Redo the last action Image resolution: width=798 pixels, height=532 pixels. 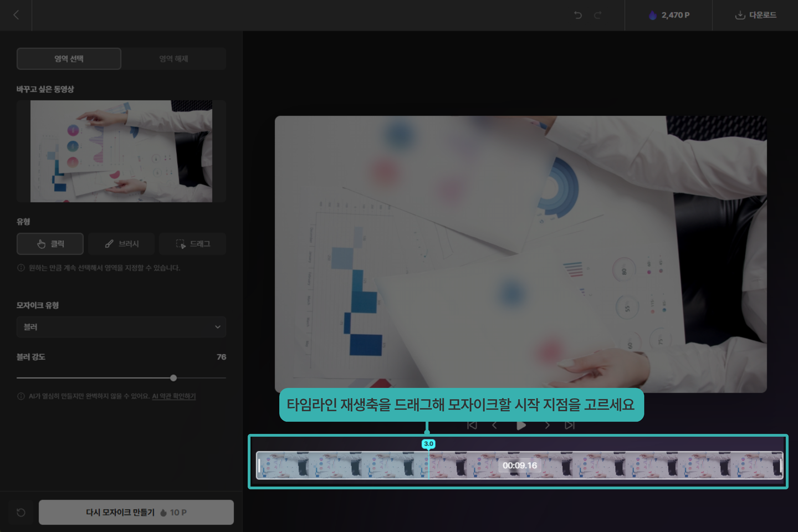tap(598, 15)
